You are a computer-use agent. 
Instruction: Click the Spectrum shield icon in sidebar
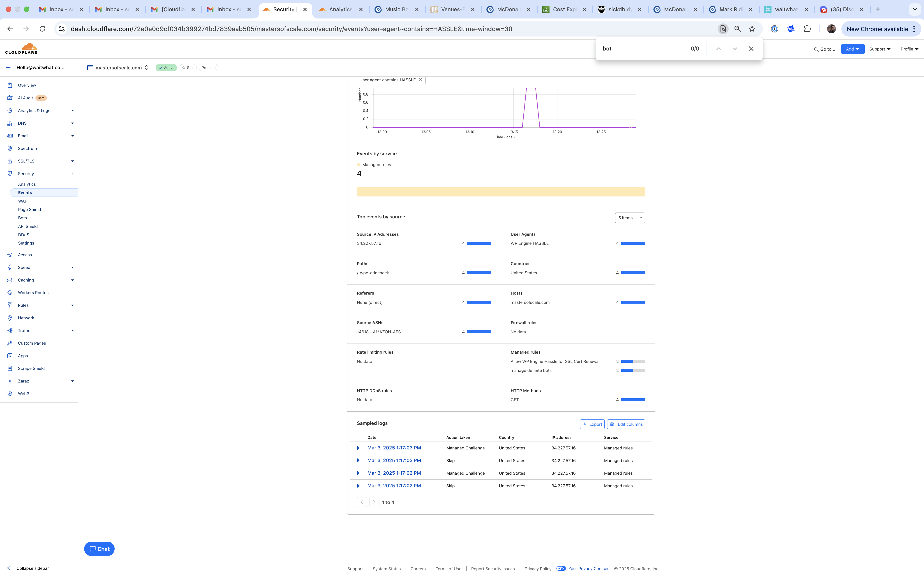coord(10,149)
